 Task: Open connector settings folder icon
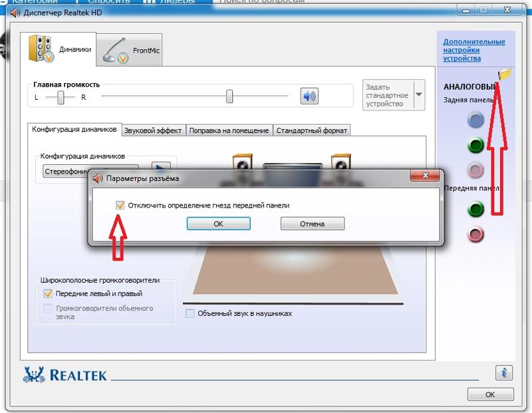point(504,74)
